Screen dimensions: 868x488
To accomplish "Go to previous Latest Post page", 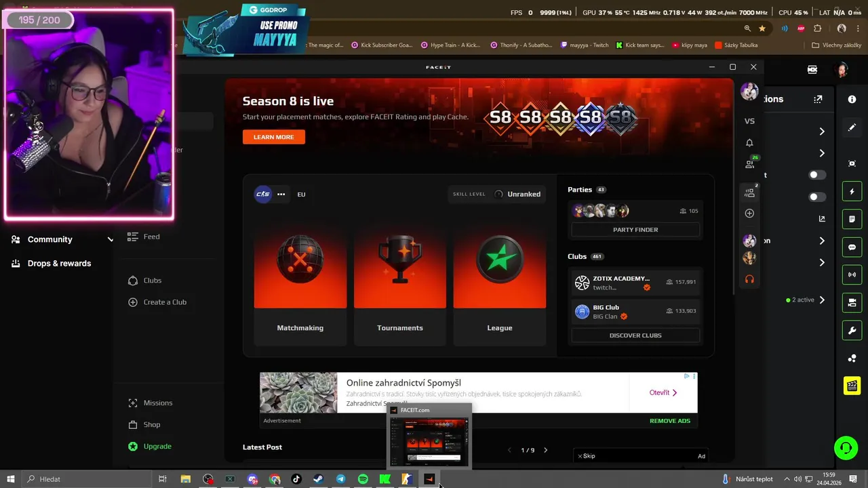I will [x=510, y=450].
